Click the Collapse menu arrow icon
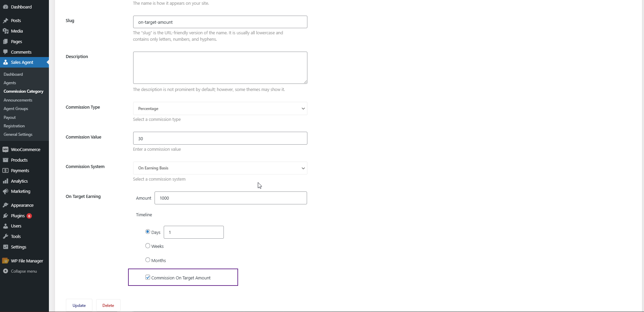The height and width of the screenshot is (312, 644). tap(5, 271)
